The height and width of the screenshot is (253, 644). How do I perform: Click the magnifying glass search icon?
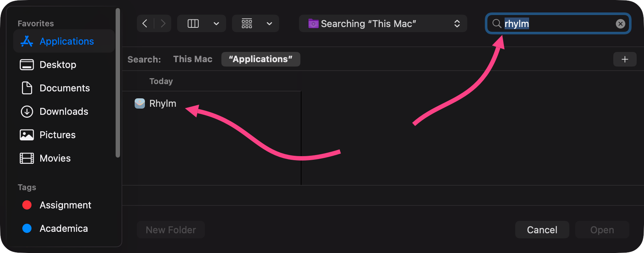point(497,24)
